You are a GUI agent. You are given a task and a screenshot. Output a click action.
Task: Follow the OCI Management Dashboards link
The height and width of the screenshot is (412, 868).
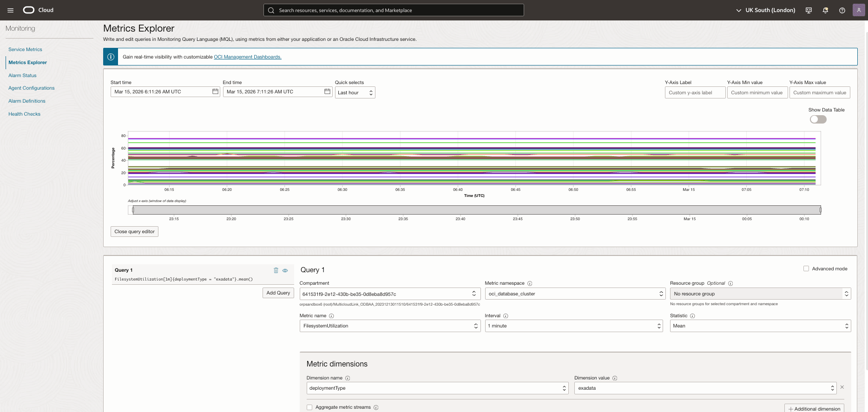click(x=248, y=57)
